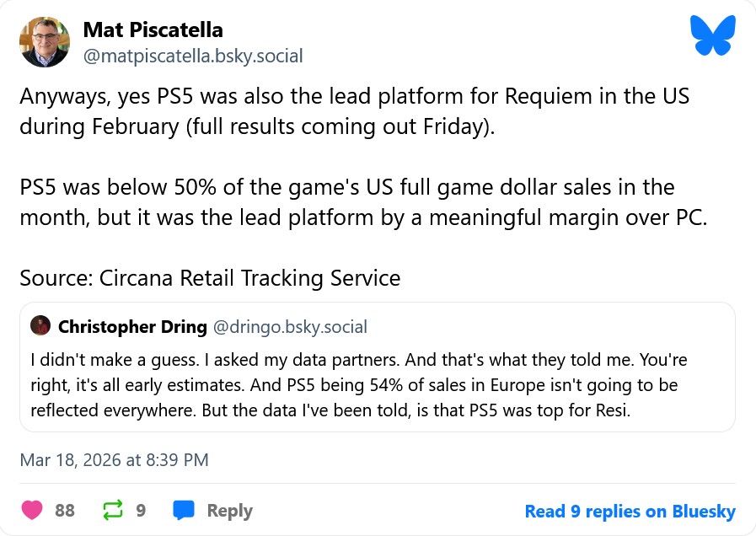Viewport: 756px width, 536px height.
Task: Click the Reply label
Action: (229, 511)
